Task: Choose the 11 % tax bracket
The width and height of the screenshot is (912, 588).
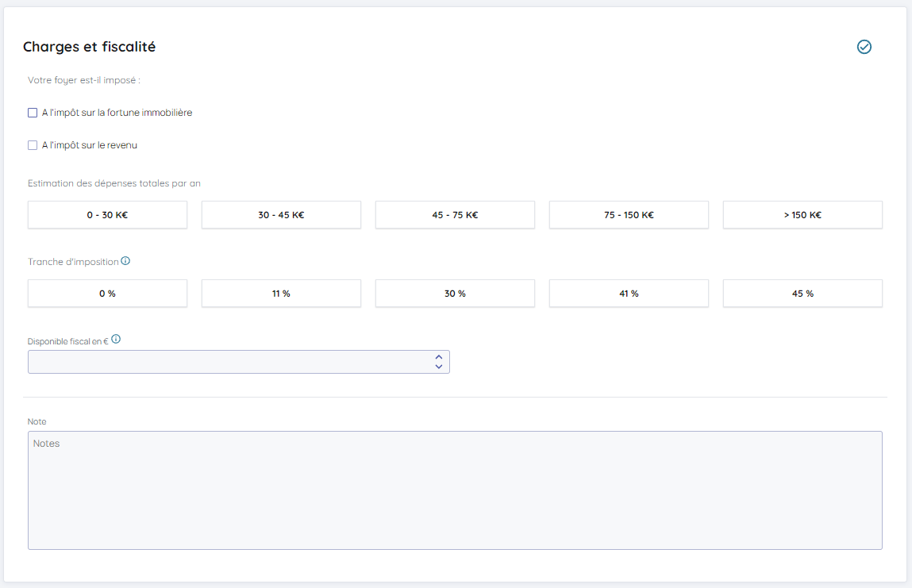Action: click(x=281, y=294)
